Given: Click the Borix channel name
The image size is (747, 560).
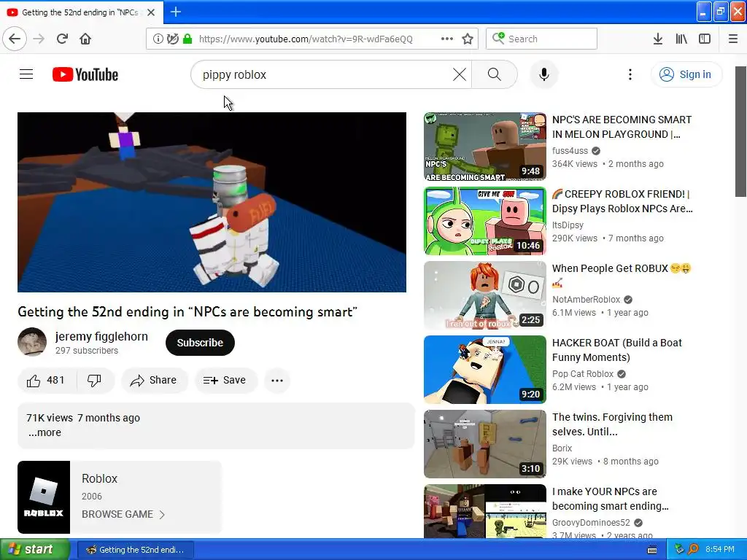Looking at the screenshot, I should (x=562, y=448).
